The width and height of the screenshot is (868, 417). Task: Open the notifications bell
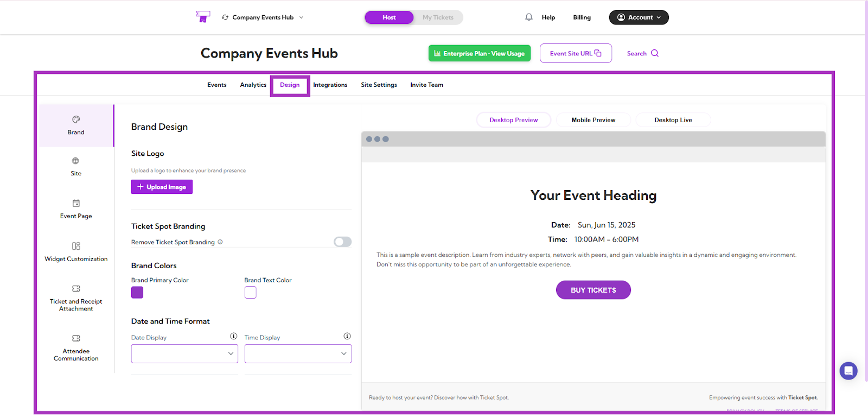coord(529,17)
